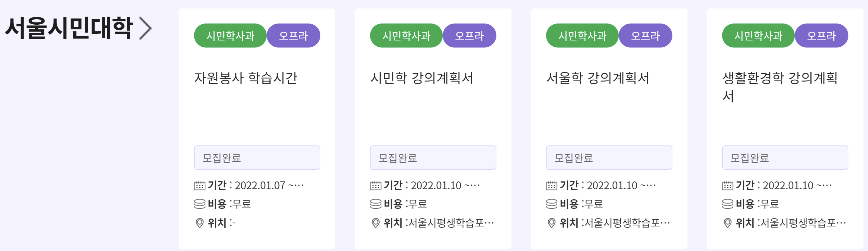Toggle the 오프라 tag on 서울학 강의계획서
The image size is (868, 251).
tap(646, 35)
